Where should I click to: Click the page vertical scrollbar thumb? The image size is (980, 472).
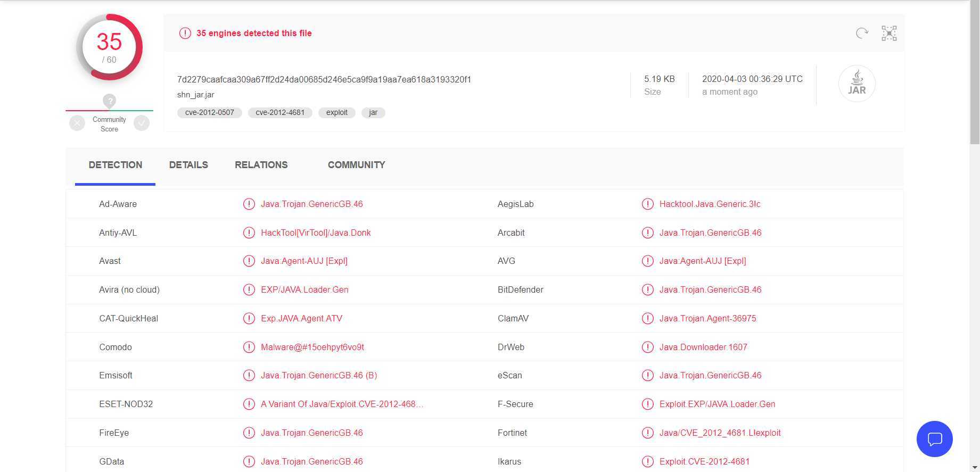click(x=975, y=72)
